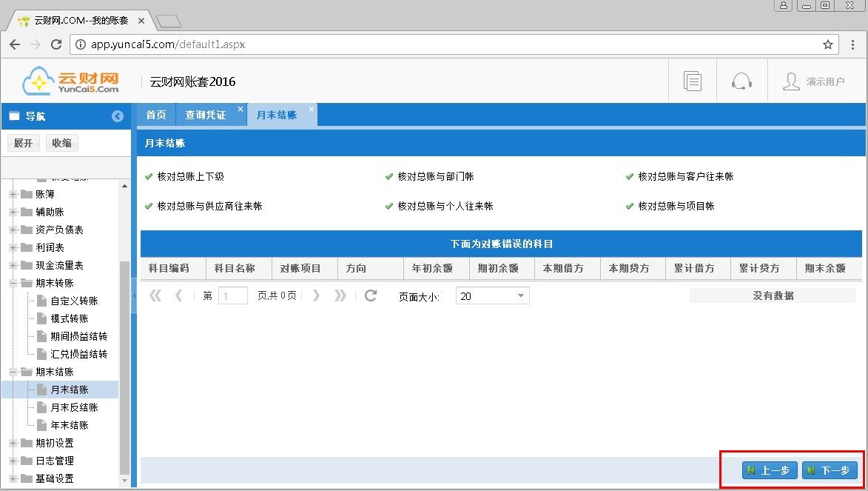Click the page number input field

(233, 295)
